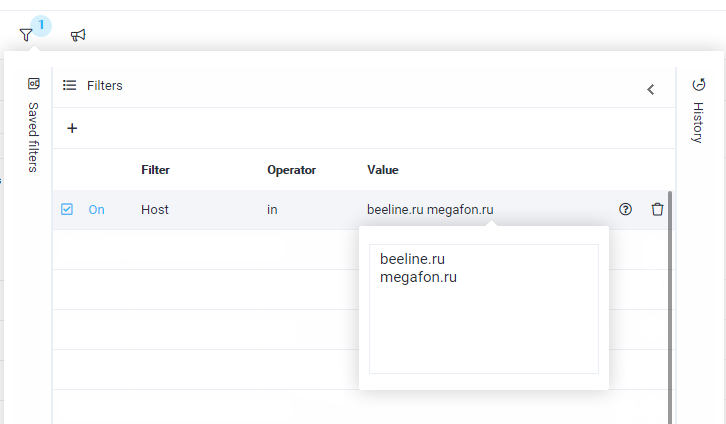Click the Value column header

pos(383,170)
